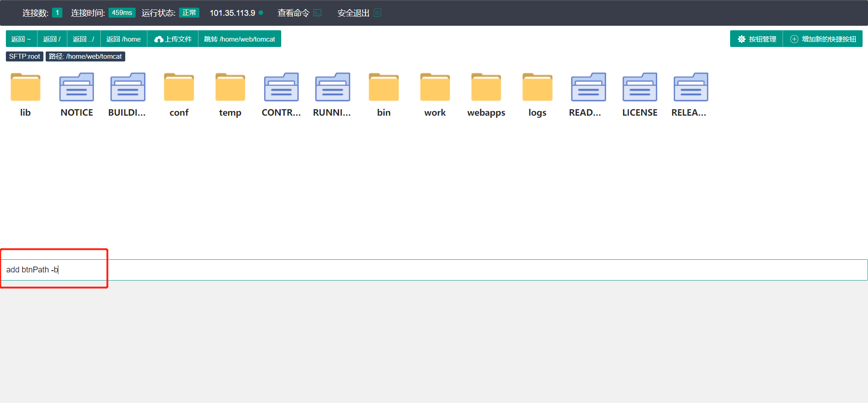Image resolution: width=868 pixels, height=403 pixels.
Task: Click the 正常 running status badge
Action: [189, 13]
